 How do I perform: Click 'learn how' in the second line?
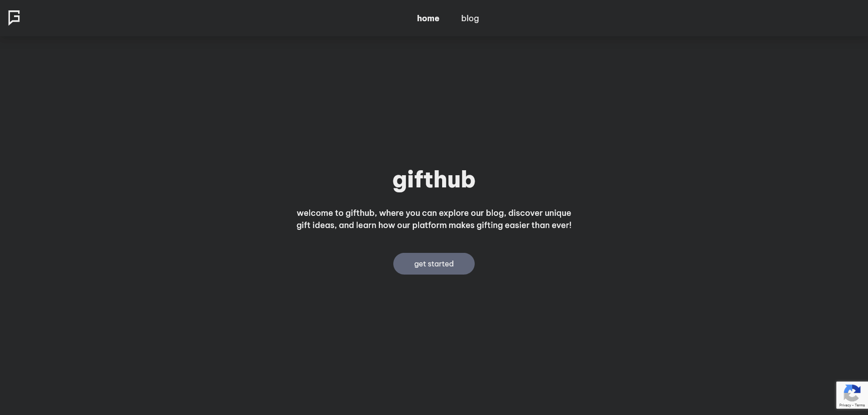[x=376, y=225]
